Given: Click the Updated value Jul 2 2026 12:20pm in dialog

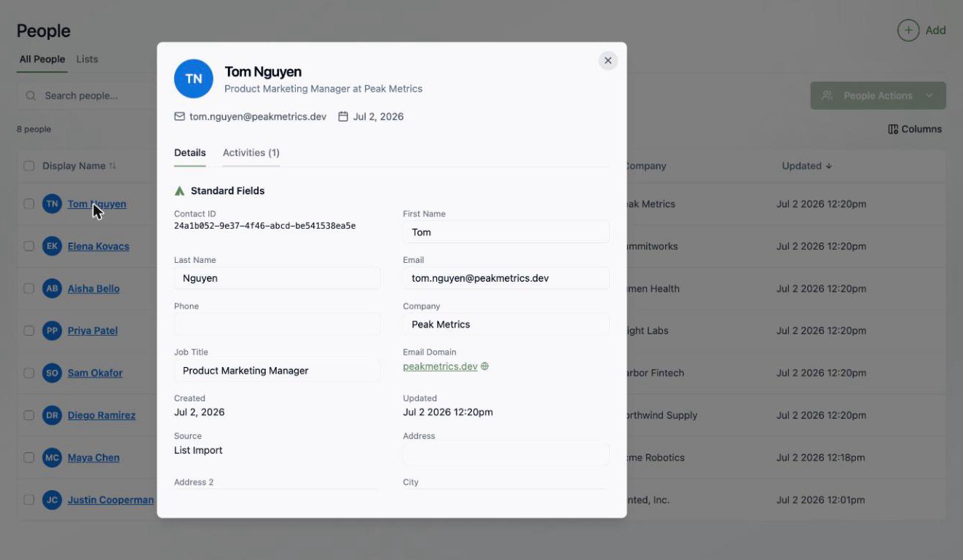Looking at the screenshot, I should 448,412.
